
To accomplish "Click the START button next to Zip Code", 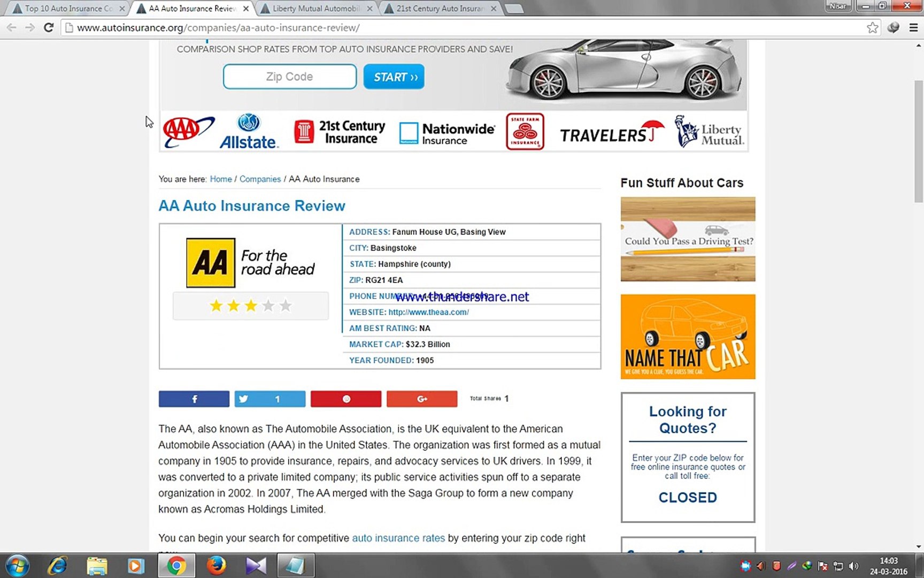I will [x=394, y=77].
